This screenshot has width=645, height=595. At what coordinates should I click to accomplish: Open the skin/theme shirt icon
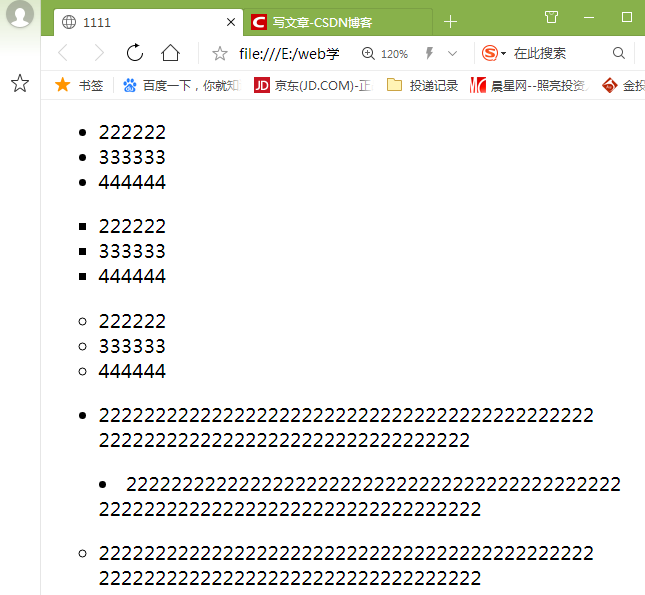[x=551, y=17]
